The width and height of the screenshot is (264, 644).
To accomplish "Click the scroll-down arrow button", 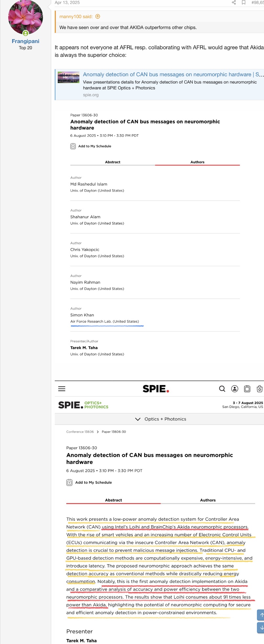I will pos(261,628).
